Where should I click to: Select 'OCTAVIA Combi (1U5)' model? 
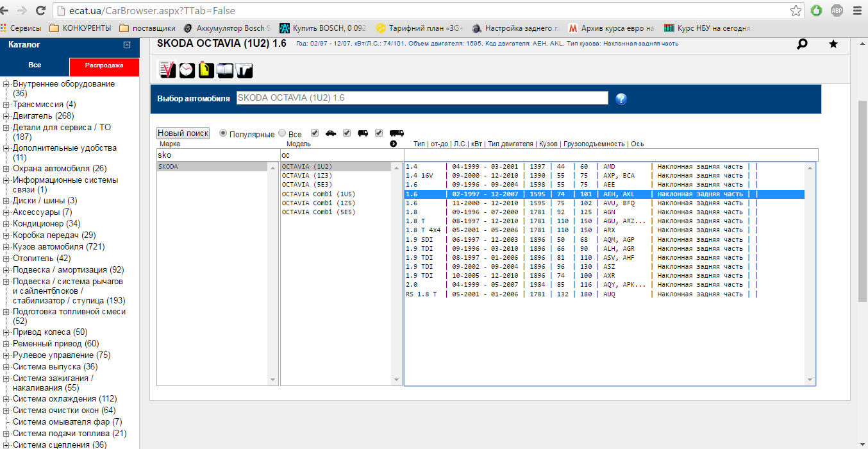coord(318,194)
